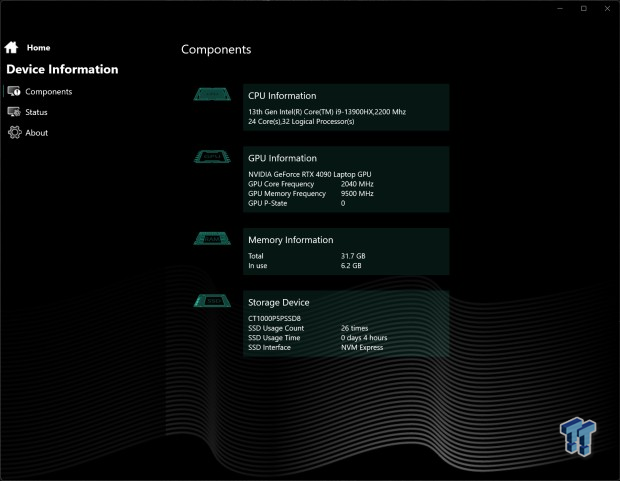Click the Status monitor icon in sidebar
The image size is (620, 481).
[x=14, y=112]
